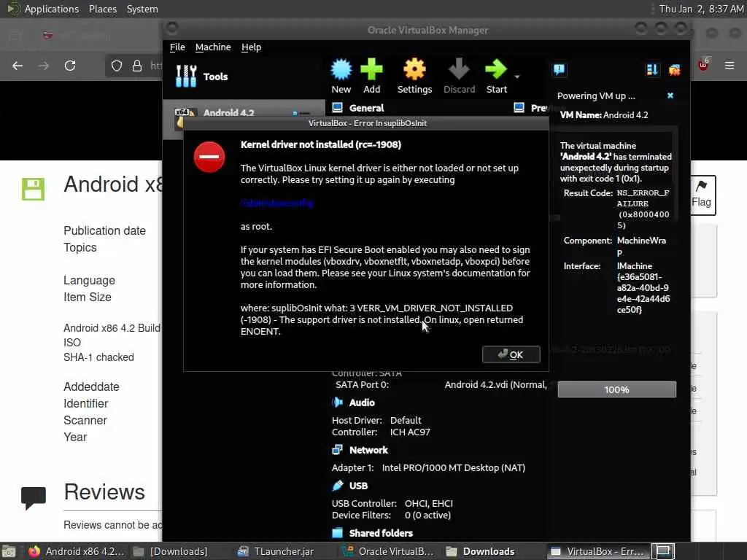The width and height of the screenshot is (747, 560).
Task: Click the notification center icon in VirtualBox toolbar
Action: coord(560,70)
